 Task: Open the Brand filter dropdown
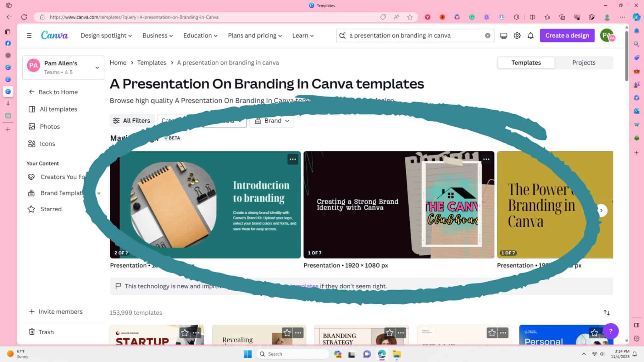click(x=271, y=121)
